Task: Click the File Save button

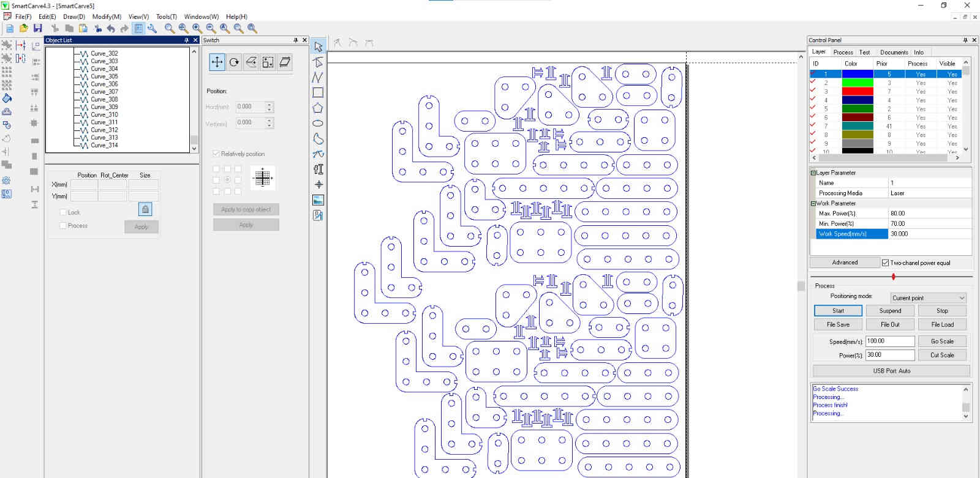Action: 838,325
